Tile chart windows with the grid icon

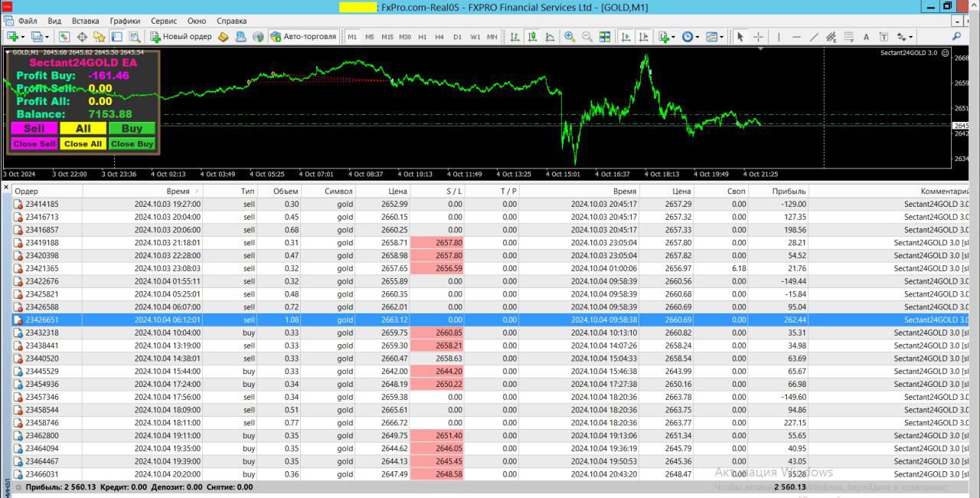click(605, 37)
